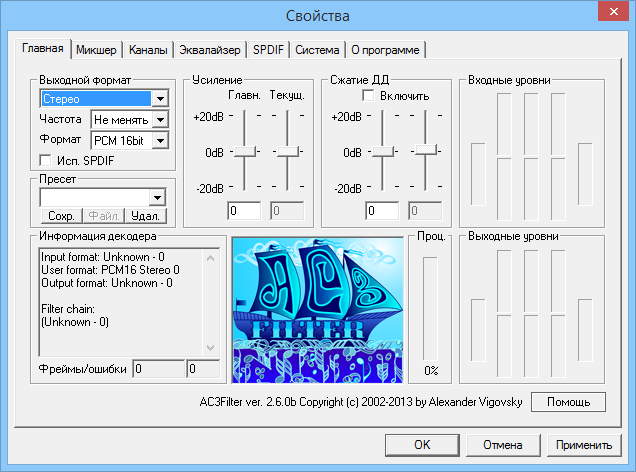Click the decoder info scroll up arrow
The height and width of the screenshot is (472, 636).
[211, 258]
